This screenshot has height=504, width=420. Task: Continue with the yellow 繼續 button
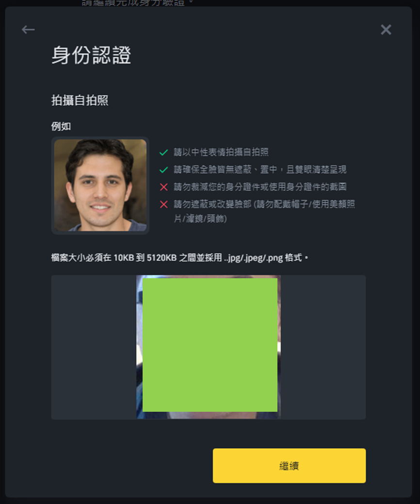click(x=290, y=466)
